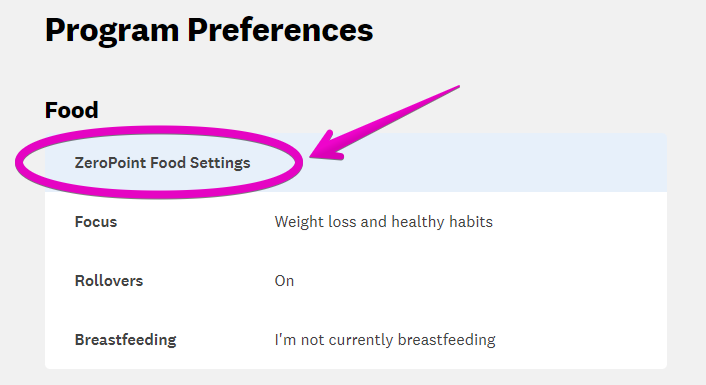
Task: Click the blank area of the highlighted ZeroPoint row
Action: coord(482,163)
